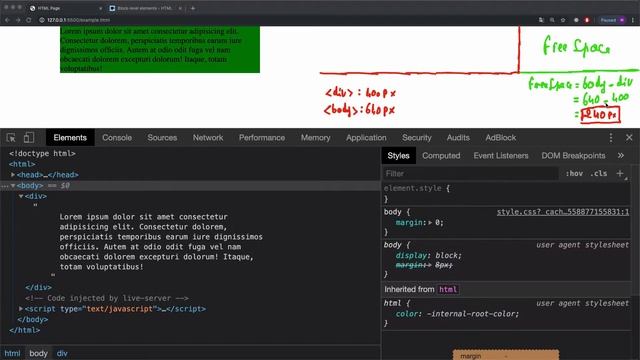Toggle the .cls element classes panel
The height and width of the screenshot is (360, 640).
coord(599,174)
